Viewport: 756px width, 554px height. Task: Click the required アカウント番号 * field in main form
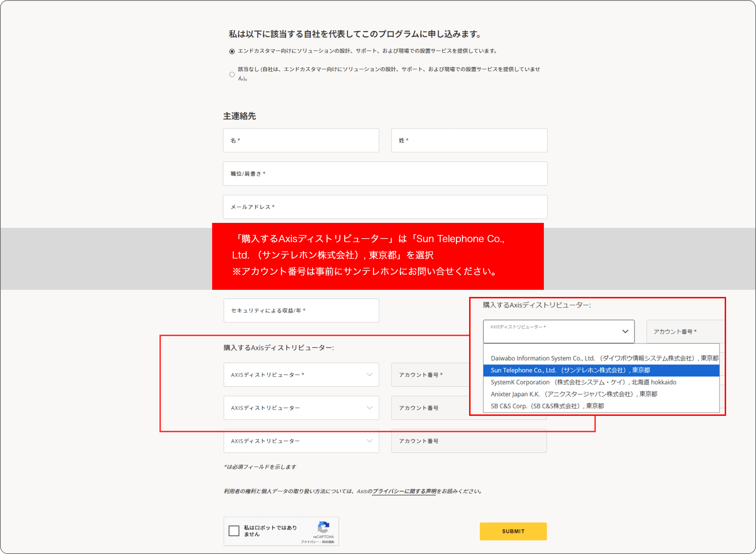[x=430, y=375]
